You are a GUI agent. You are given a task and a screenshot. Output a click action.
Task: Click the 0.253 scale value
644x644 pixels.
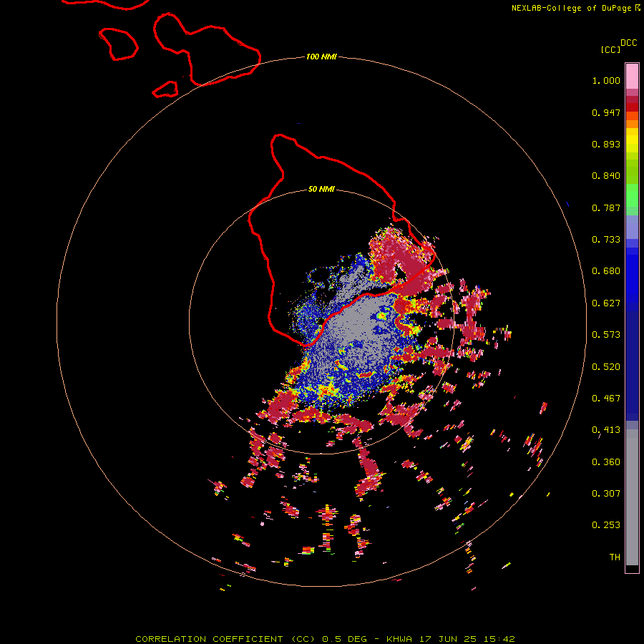pyautogui.click(x=606, y=525)
